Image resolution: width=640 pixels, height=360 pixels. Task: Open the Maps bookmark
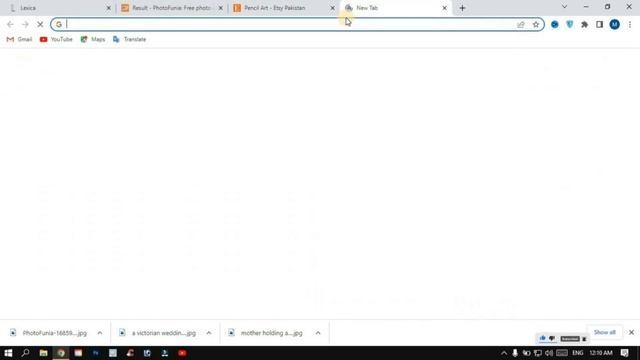(93, 39)
